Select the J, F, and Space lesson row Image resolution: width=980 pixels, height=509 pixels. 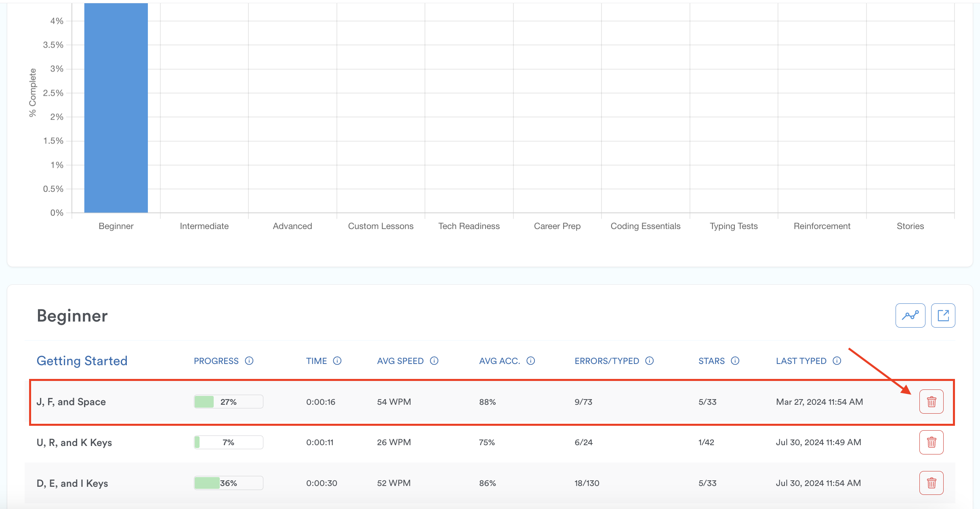71,402
